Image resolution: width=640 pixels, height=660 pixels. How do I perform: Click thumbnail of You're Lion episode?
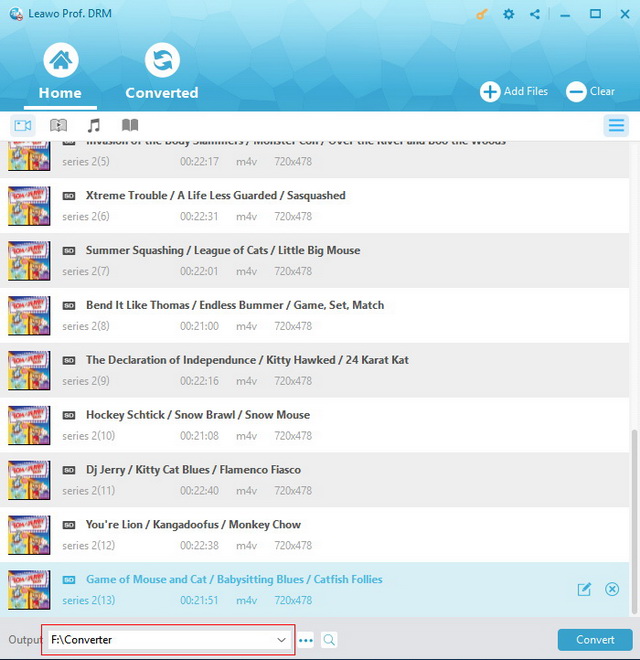coord(29,535)
